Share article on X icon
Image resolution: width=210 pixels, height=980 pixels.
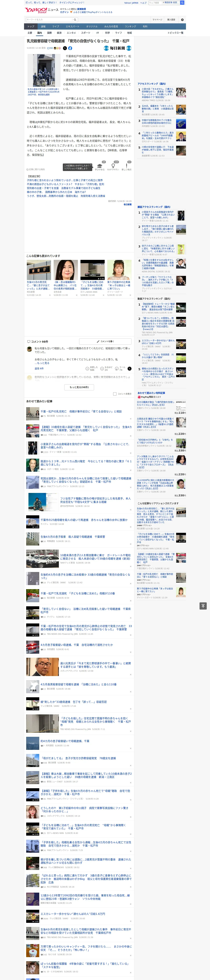(65, 48)
